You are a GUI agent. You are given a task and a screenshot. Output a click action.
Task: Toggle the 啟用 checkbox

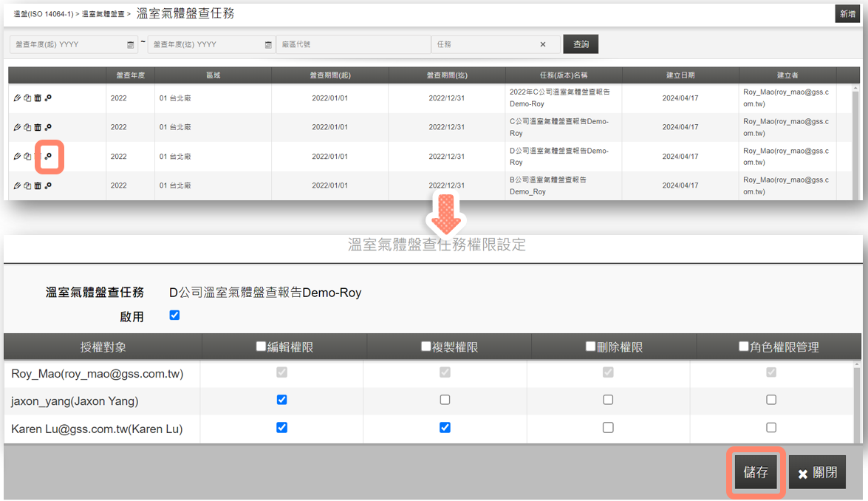[175, 316]
